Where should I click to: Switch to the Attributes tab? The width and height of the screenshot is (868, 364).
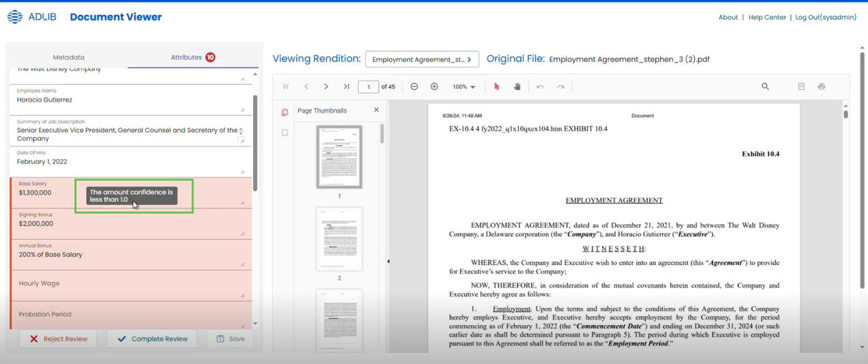[x=193, y=57]
